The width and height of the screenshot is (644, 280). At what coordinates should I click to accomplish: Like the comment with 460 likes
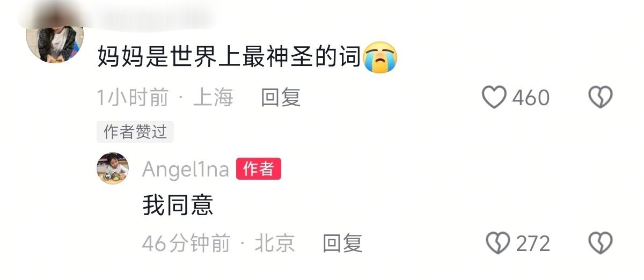coord(494,98)
